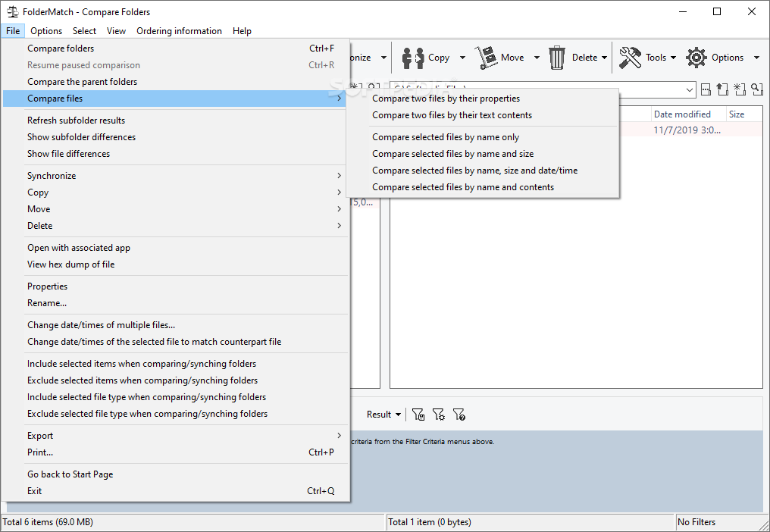
Task: Choose Exclude selected file type when comparing/synching
Action: tap(175, 415)
